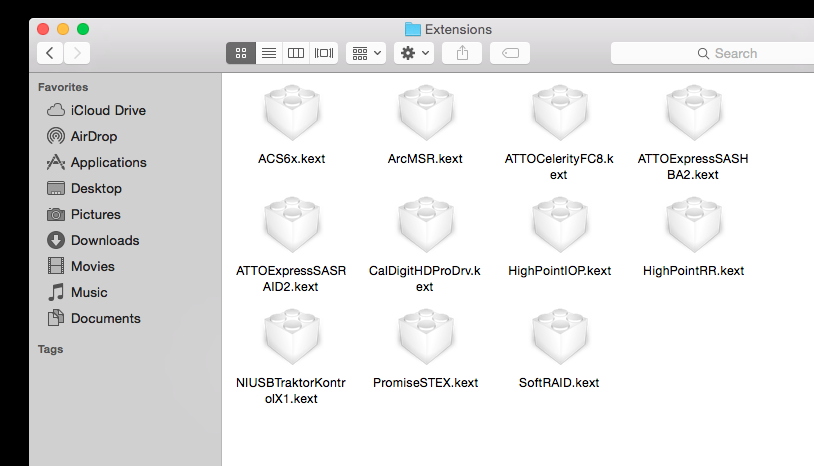Click the Extensions folder icon in title bar
Viewport: 814px width, 466px height.
click(413, 29)
